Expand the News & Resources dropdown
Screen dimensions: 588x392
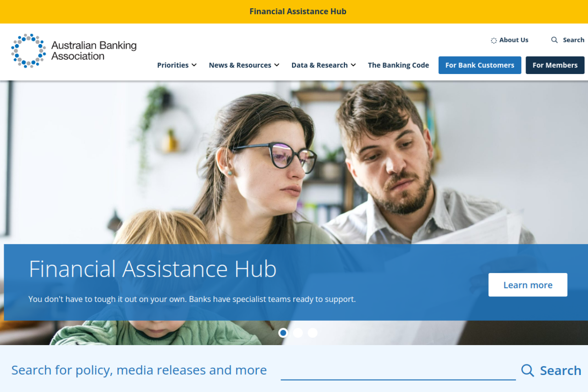click(x=244, y=65)
